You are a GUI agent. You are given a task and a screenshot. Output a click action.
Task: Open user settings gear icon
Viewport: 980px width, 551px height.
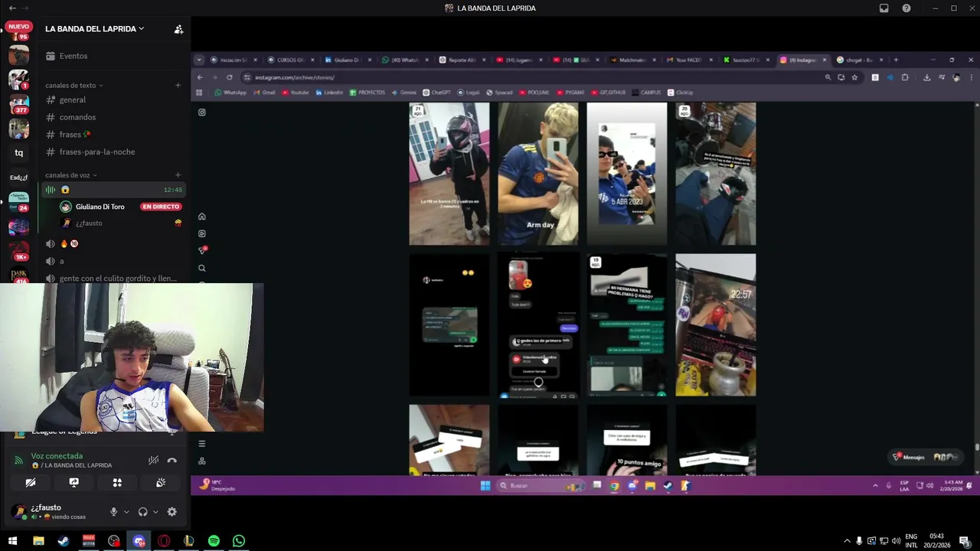pyautogui.click(x=171, y=512)
